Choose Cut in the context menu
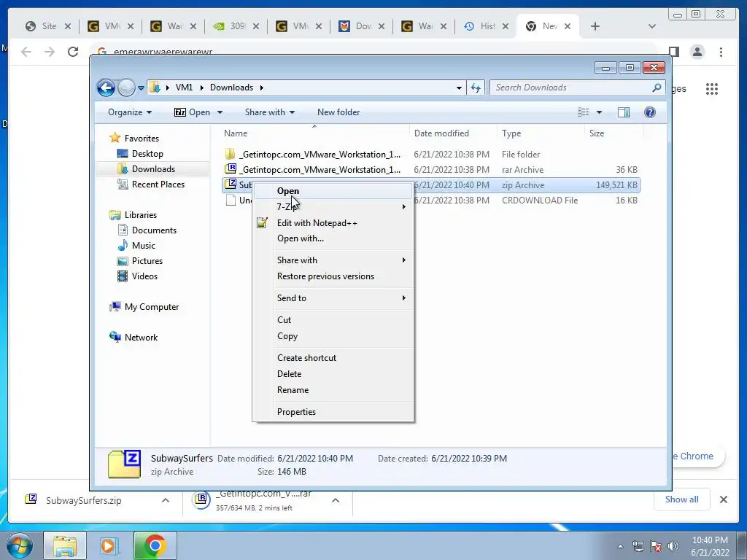The height and width of the screenshot is (560, 747). tap(333, 320)
